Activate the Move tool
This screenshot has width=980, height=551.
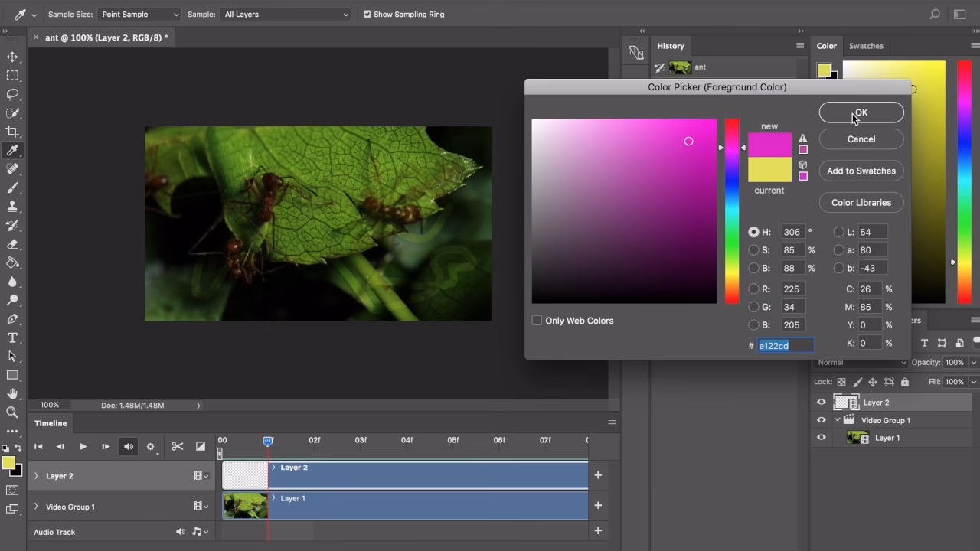coord(11,56)
